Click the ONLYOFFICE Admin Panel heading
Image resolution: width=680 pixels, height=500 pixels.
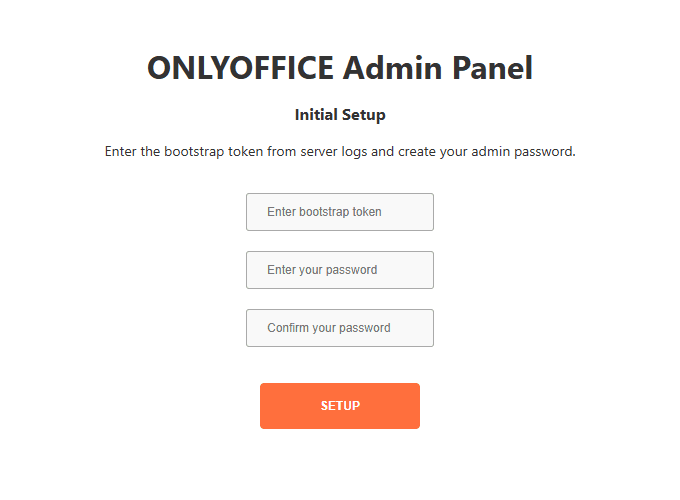tap(340, 68)
